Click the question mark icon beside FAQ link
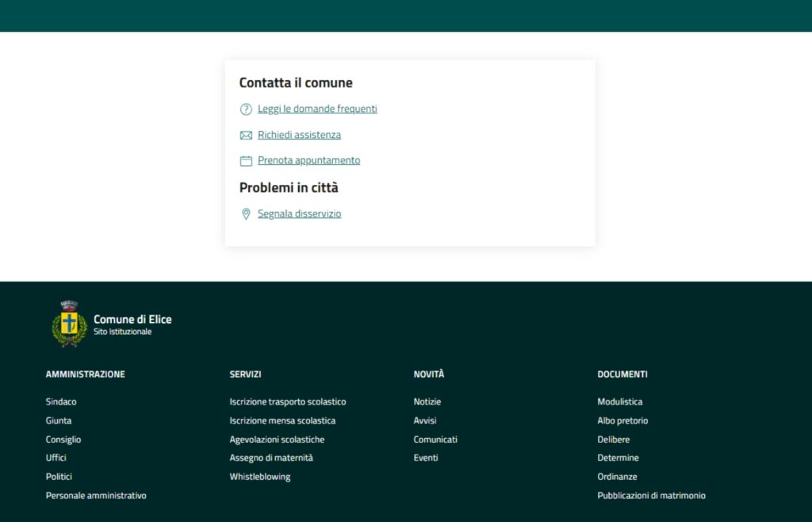 (x=246, y=109)
